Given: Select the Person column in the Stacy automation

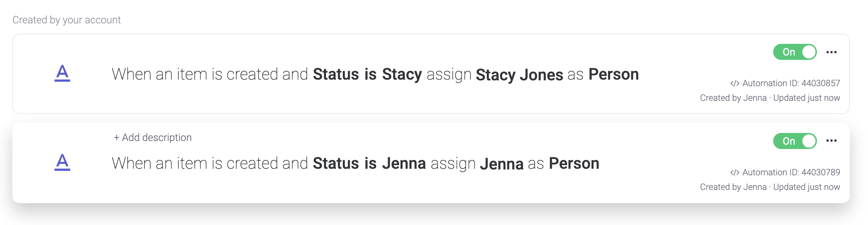Looking at the screenshot, I should click(x=613, y=75).
